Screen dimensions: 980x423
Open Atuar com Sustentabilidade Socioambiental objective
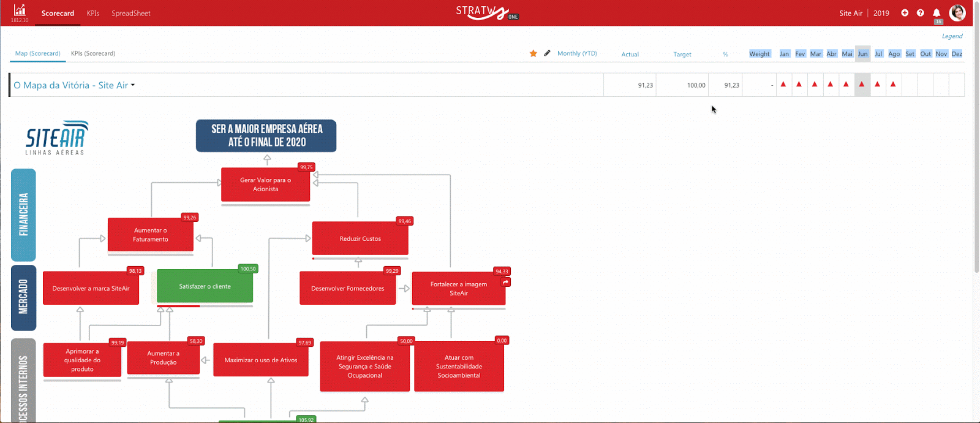(459, 367)
